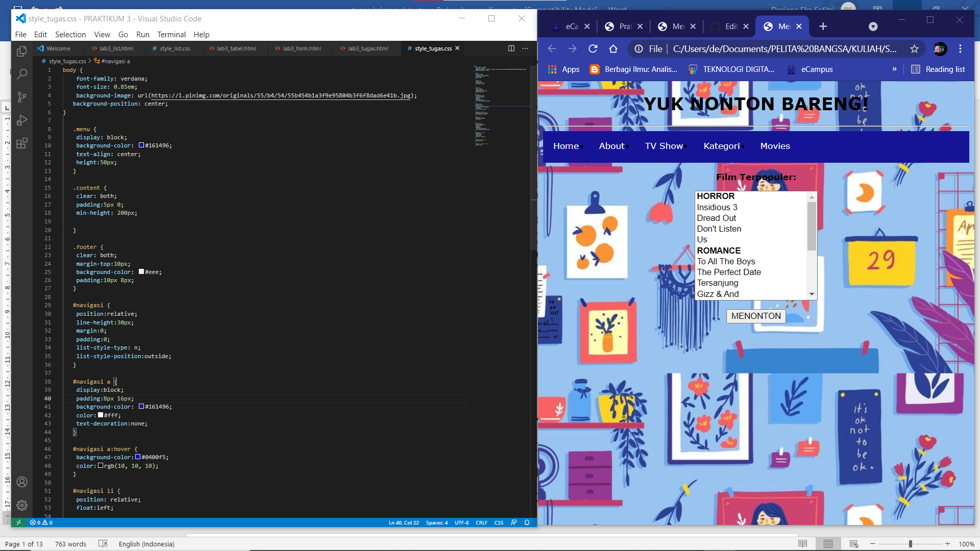Open the Kategori navigation link
Viewport: 980px width, 551px height.
tap(721, 146)
